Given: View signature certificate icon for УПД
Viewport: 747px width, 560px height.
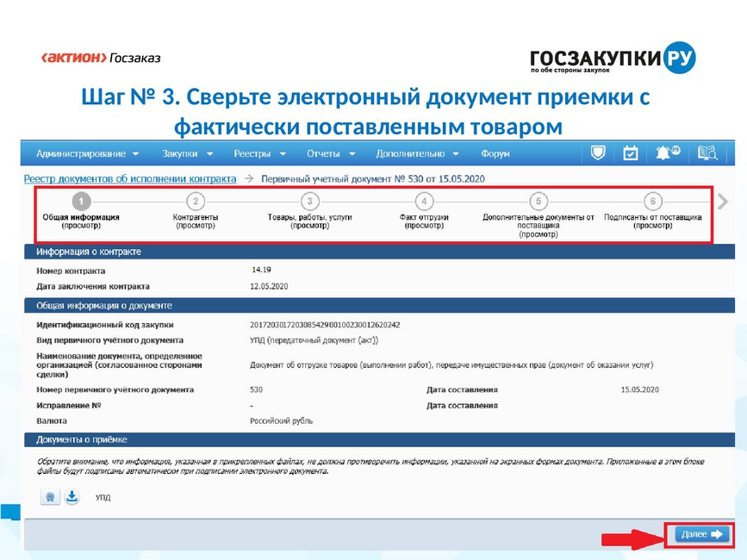Looking at the screenshot, I should 50,497.
